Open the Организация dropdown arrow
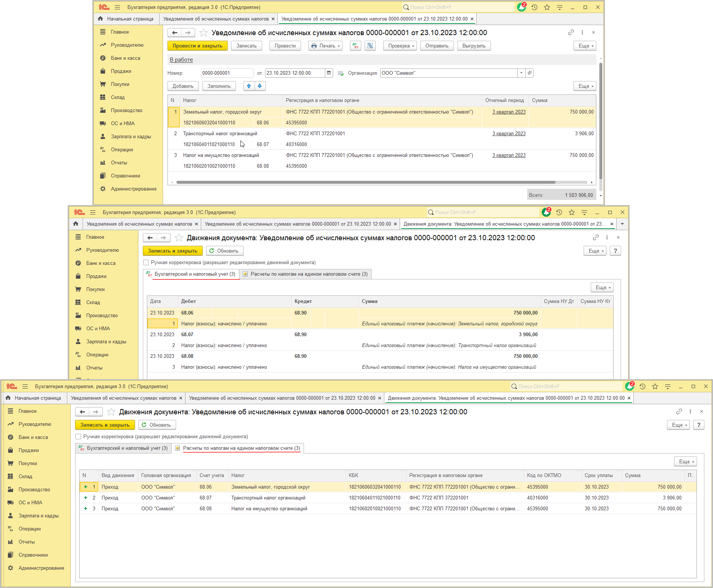This screenshot has width=713, height=588. pos(521,73)
